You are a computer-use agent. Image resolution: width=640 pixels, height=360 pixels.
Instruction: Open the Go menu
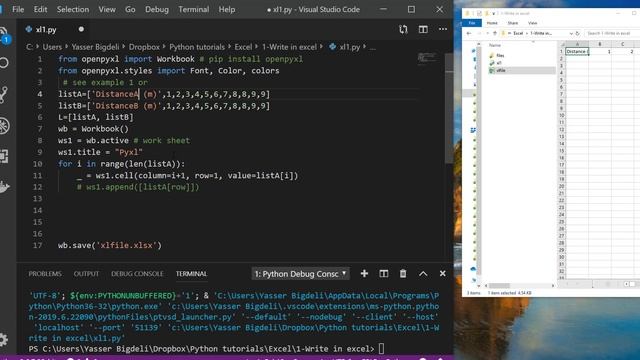click(130, 9)
